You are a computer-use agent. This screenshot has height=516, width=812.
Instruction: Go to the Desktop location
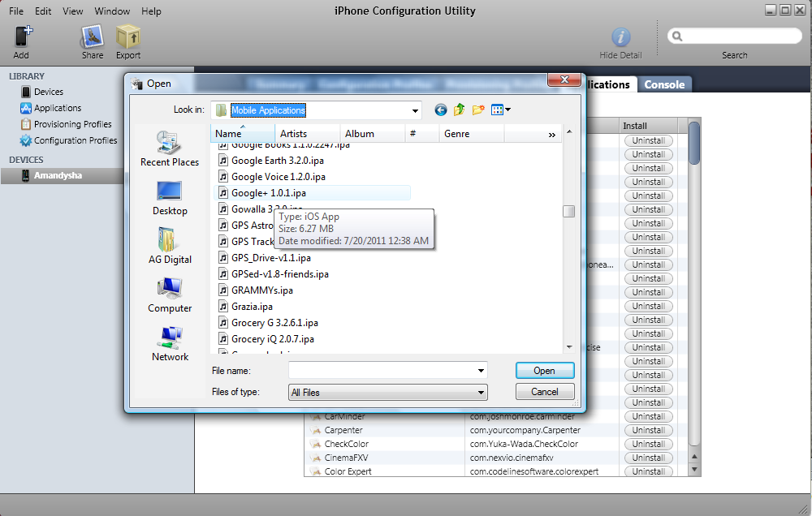(x=170, y=198)
